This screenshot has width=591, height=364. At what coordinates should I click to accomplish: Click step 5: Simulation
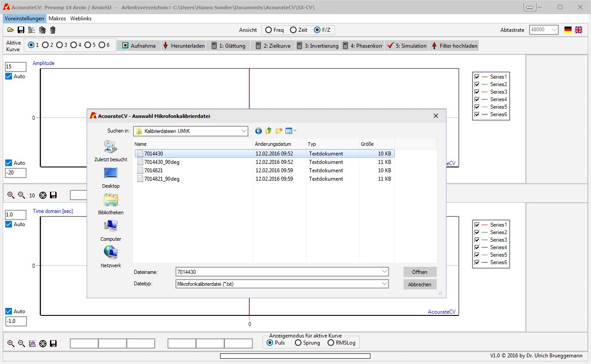pos(407,45)
